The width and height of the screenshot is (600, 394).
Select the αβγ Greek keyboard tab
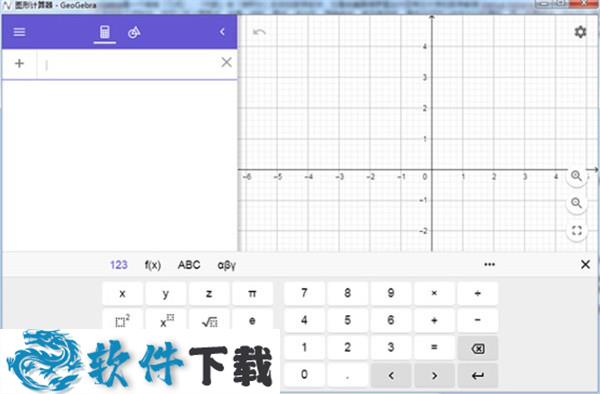pyautogui.click(x=227, y=265)
